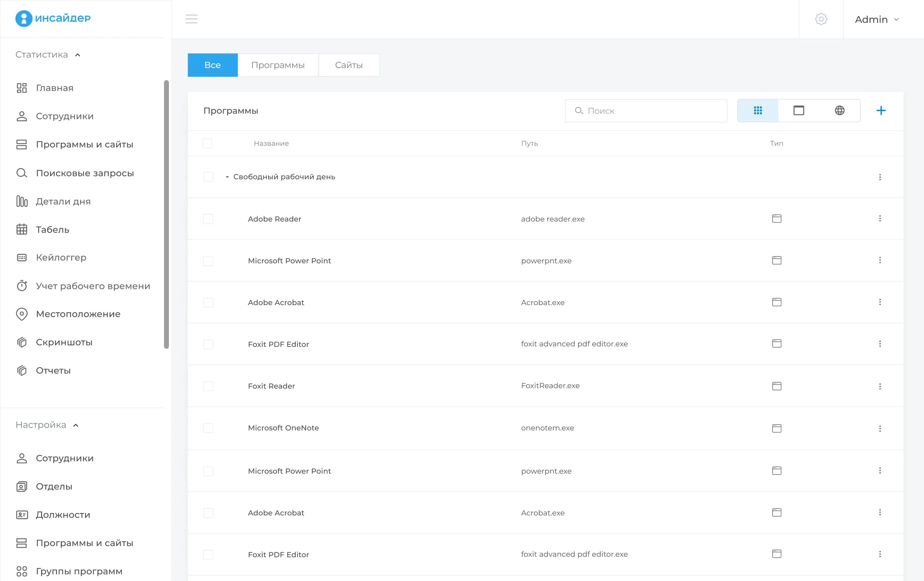The height and width of the screenshot is (581, 924).
Task: Open the Admin user dropdown
Action: pyautogui.click(x=876, y=19)
